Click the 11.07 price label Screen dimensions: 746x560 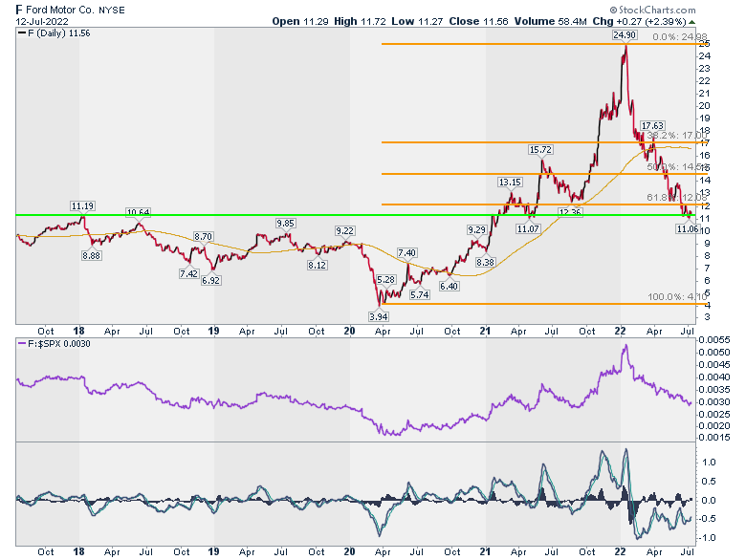(x=528, y=229)
